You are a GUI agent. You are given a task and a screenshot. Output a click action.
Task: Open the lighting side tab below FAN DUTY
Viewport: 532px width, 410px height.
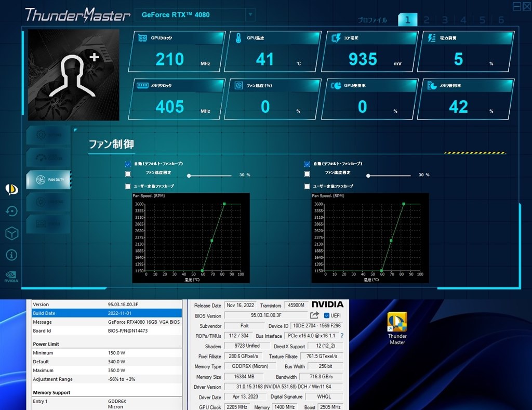coord(48,202)
